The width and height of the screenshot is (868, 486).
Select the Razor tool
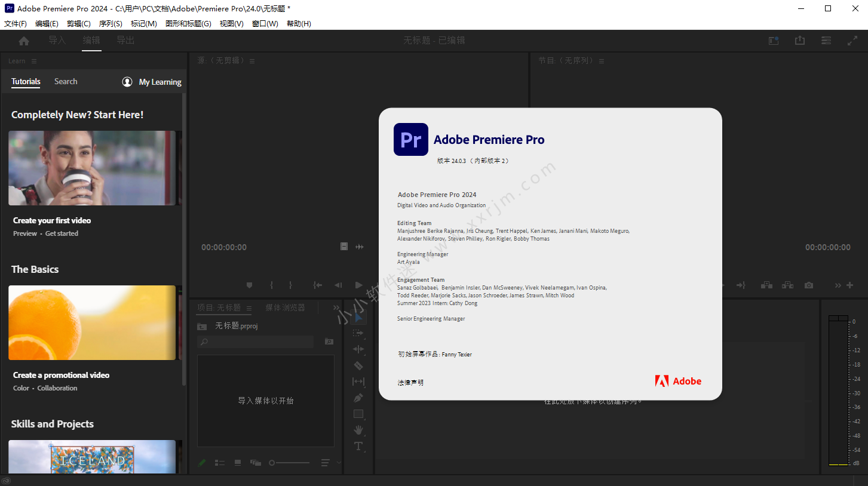click(358, 365)
